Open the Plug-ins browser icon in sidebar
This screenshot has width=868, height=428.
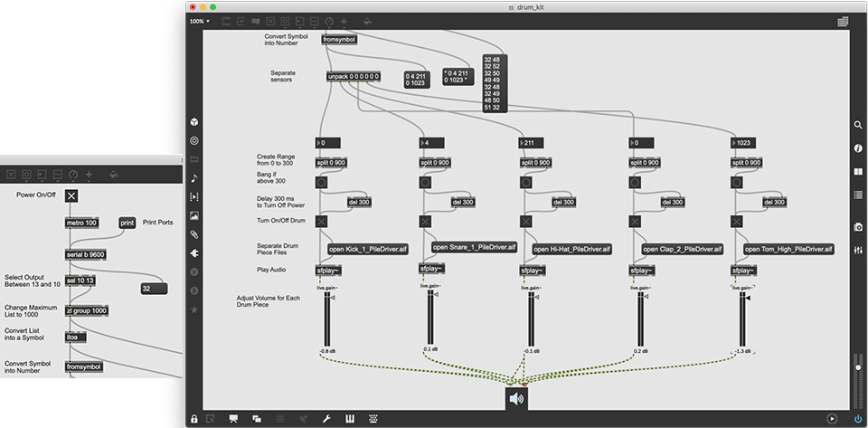tap(193, 253)
